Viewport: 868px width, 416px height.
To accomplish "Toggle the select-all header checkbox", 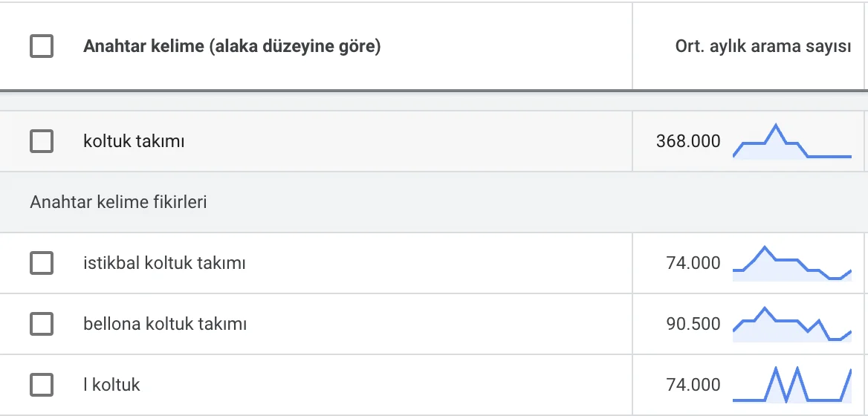I will tap(42, 46).
